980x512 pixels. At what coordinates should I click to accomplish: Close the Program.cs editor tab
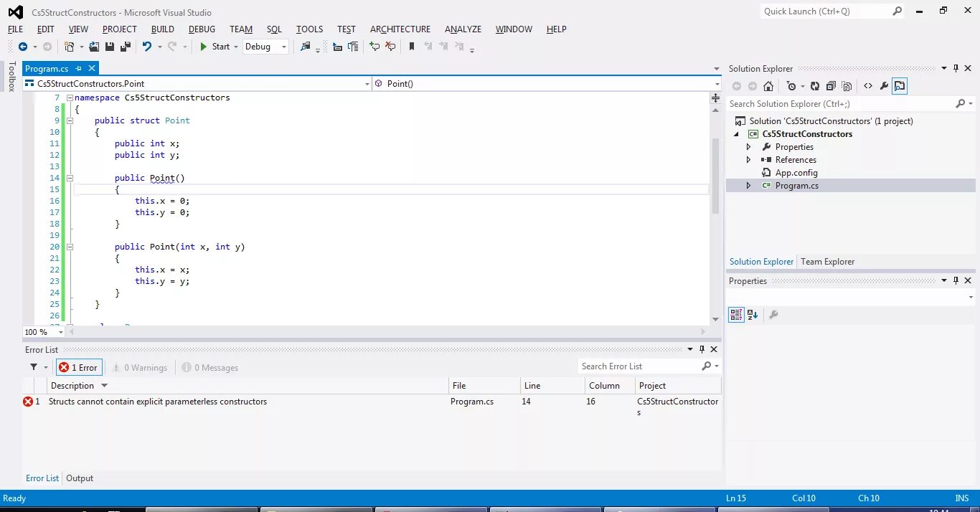pyautogui.click(x=91, y=68)
